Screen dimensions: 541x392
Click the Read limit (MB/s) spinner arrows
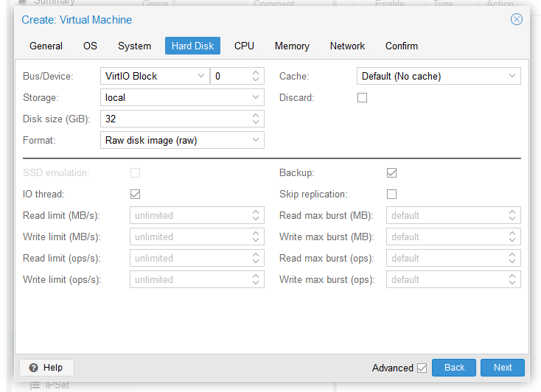click(x=255, y=216)
